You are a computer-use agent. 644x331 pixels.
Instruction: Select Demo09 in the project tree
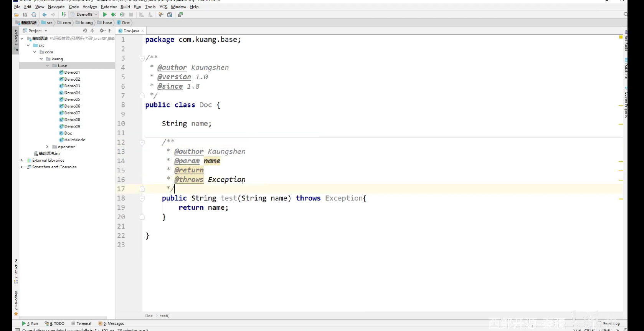pos(69,126)
